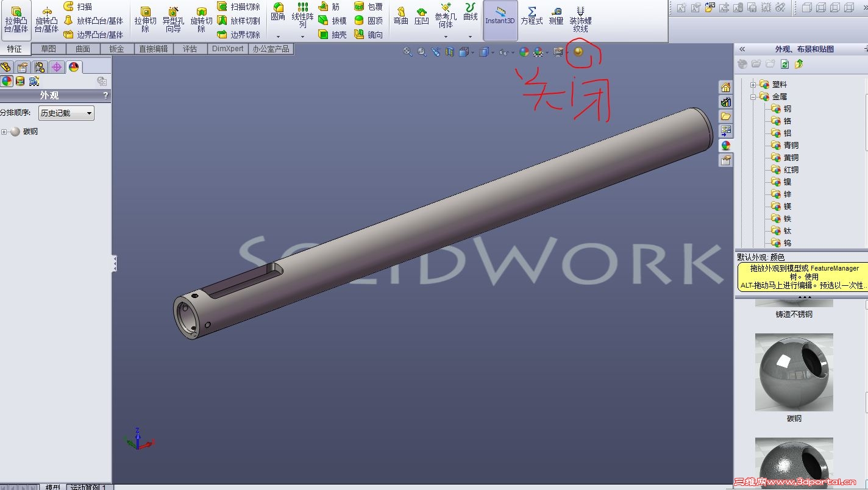The image size is (868, 490).
Task: Choose the 拔模 draft tool
Action: tap(332, 21)
